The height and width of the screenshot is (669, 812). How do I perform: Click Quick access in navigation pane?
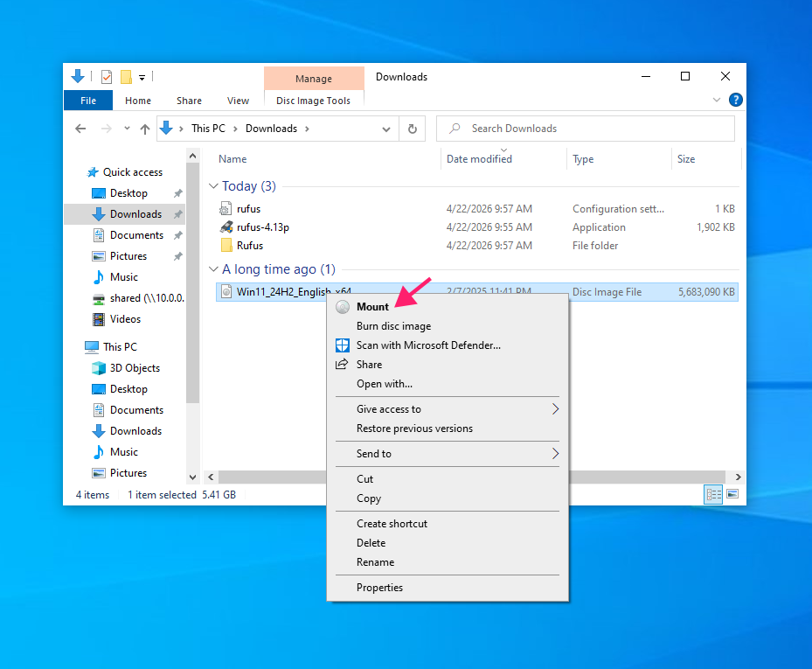pos(133,172)
